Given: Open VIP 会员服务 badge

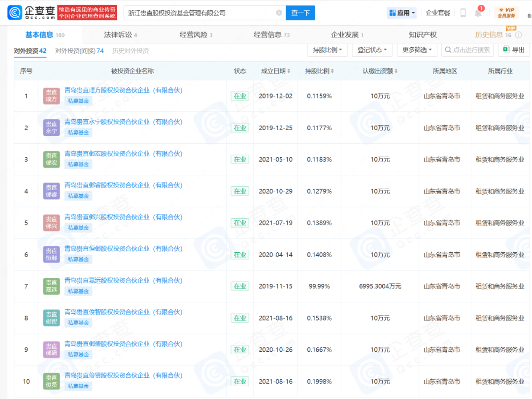Looking at the screenshot, I should coord(506,13).
